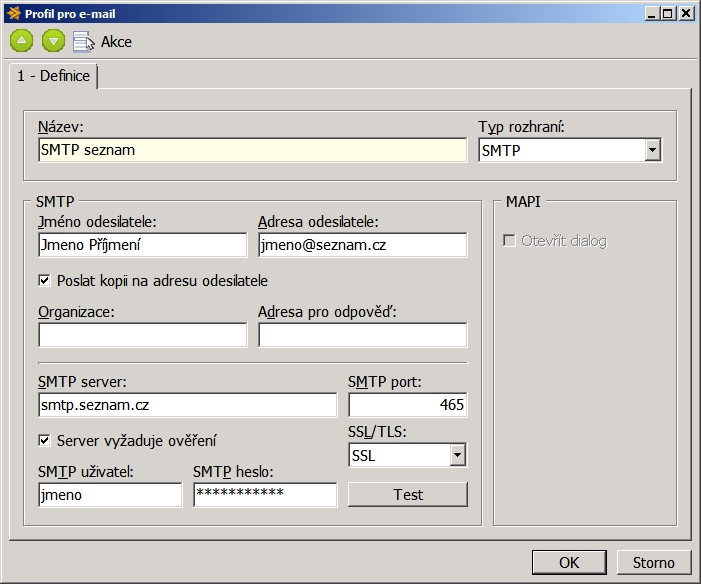Cancel using the Storno button
The height and width of the screenshot is (584, 701).
[653, 562]
